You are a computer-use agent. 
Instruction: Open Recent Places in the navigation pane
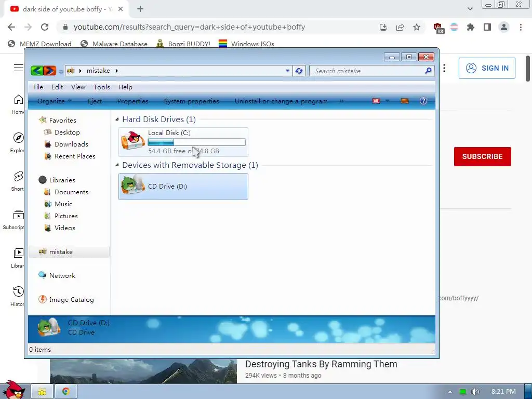pos(75,156)
